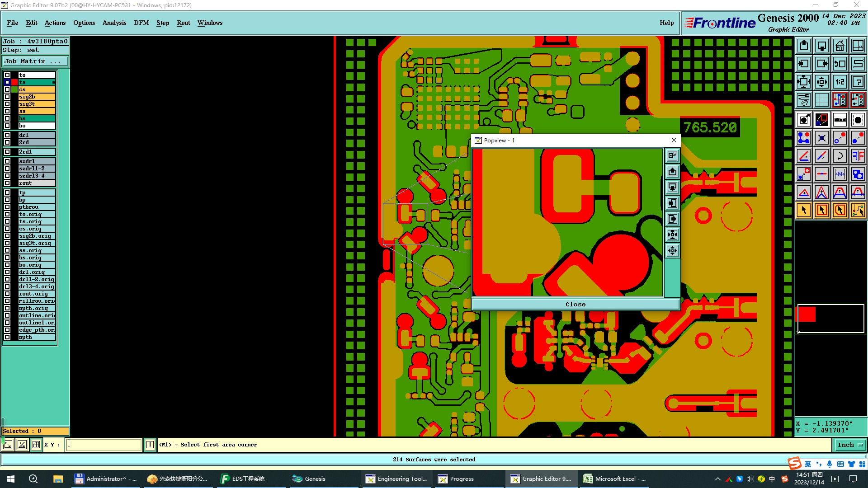Click the net select tool icon
The width and height of the screenshot is (868, 488).
(x=858, y=210)
